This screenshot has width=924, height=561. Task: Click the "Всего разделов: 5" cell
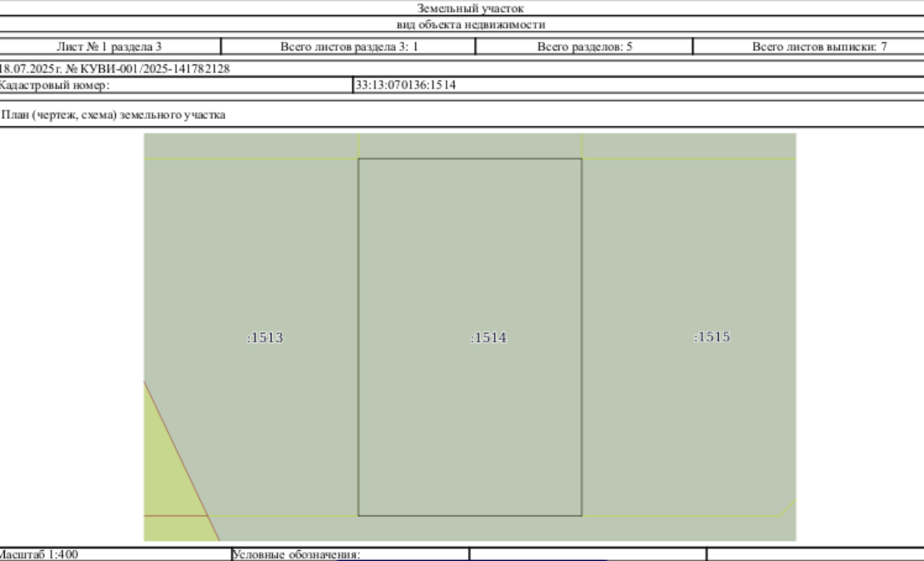585,47
